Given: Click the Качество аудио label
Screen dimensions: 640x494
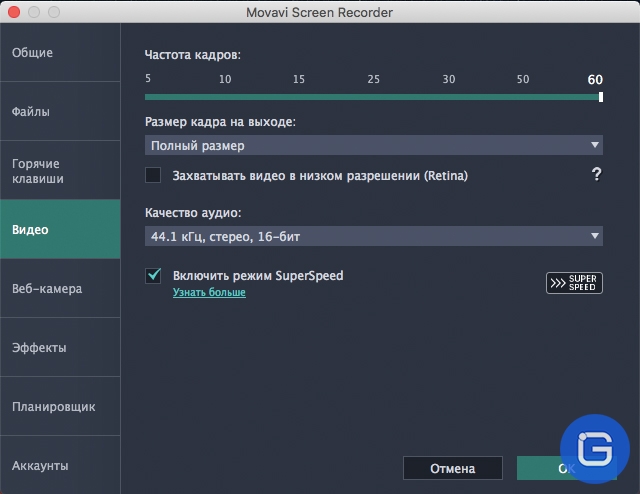Looking at the screenshot, I should (193, 213).
